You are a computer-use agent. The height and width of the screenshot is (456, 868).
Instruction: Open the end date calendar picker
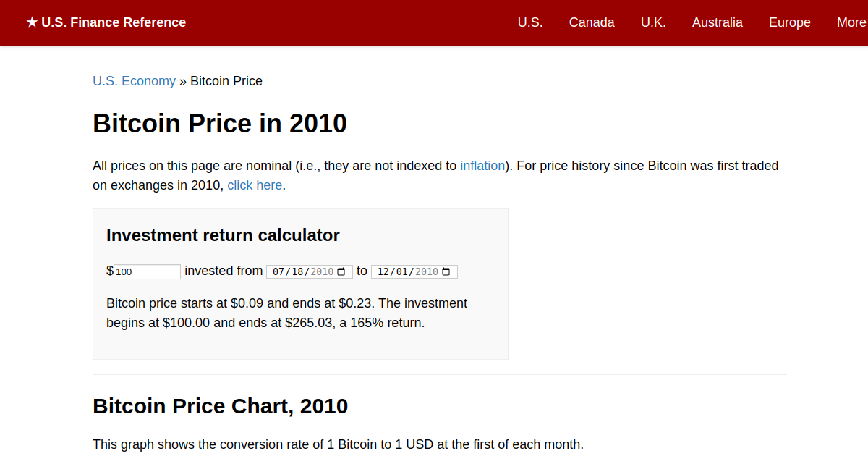point(446,271)
